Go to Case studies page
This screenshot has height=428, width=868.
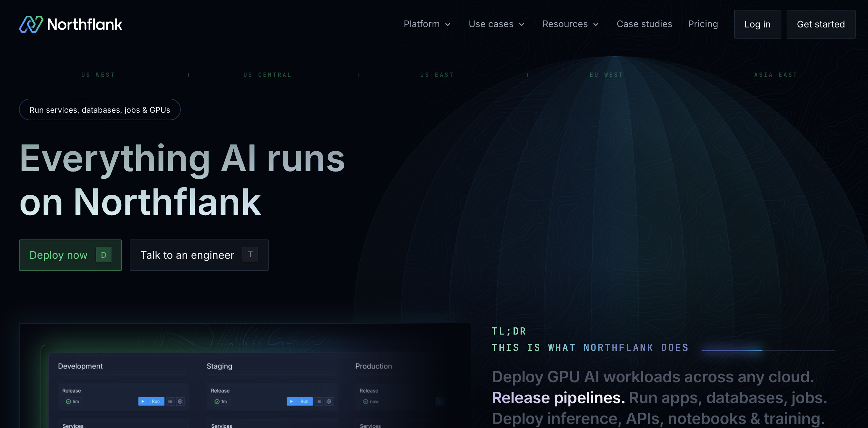[644, 24]
